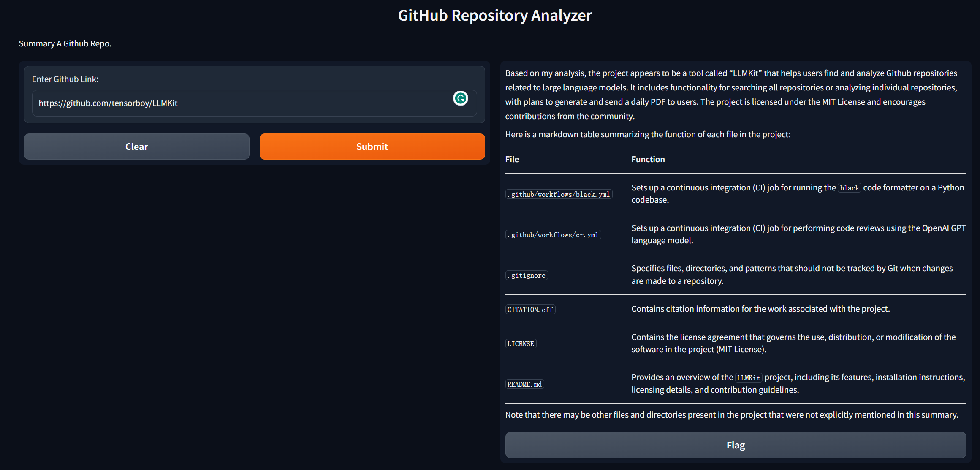Click the Grammarly icon in the link field
This screenshot has height=470, width=980.
coord(460,98)
